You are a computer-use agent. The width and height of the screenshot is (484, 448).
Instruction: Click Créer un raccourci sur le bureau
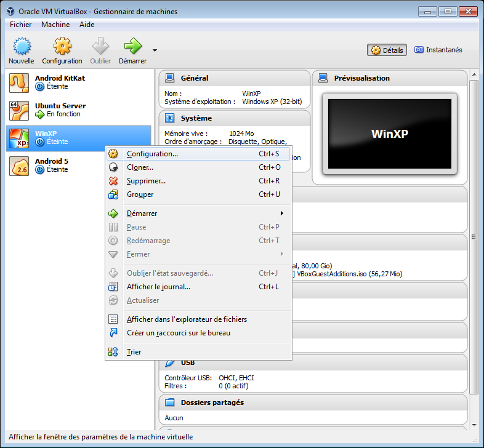point(179,333)
